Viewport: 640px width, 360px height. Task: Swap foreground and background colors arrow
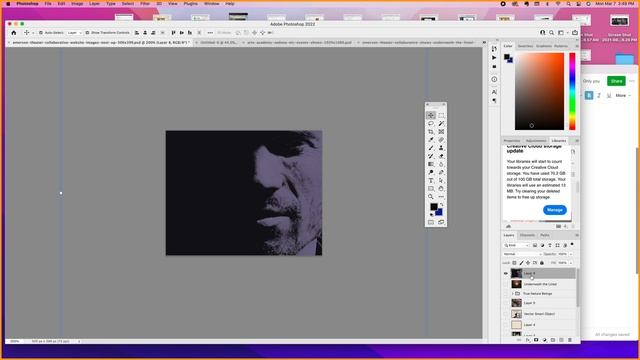[x=442, y=204]
